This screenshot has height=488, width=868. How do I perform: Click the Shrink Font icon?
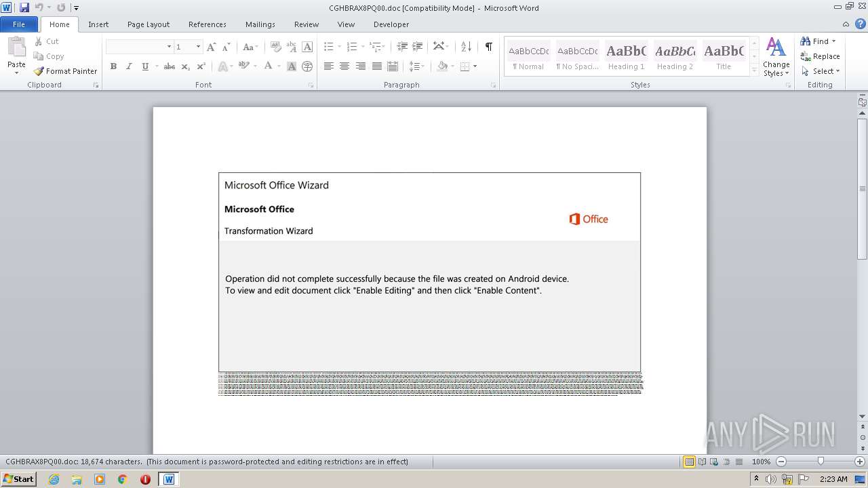[x=226, y=47]
